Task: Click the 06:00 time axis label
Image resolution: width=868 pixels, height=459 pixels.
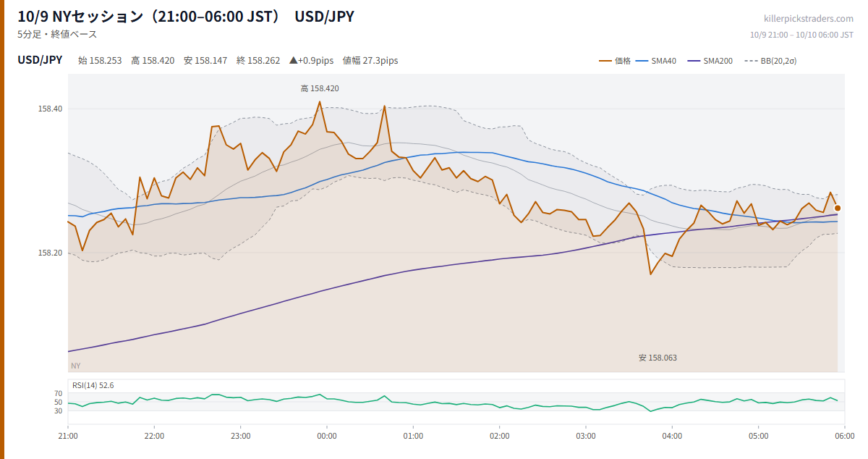Action: click(x=845, y=436)
